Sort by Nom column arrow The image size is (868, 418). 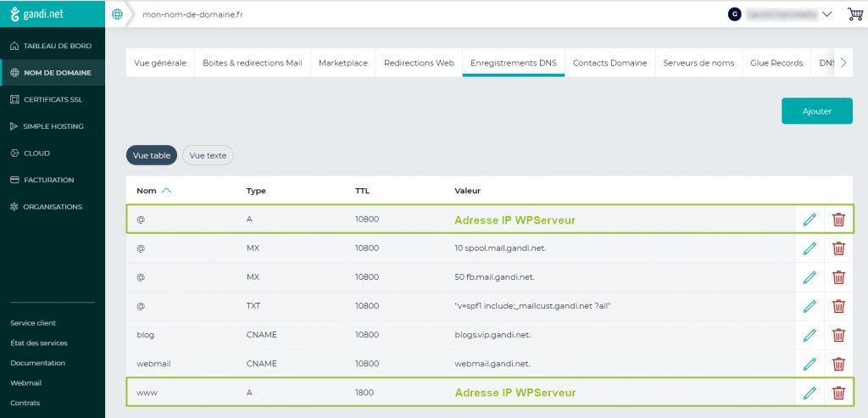(x=166, y=191)
